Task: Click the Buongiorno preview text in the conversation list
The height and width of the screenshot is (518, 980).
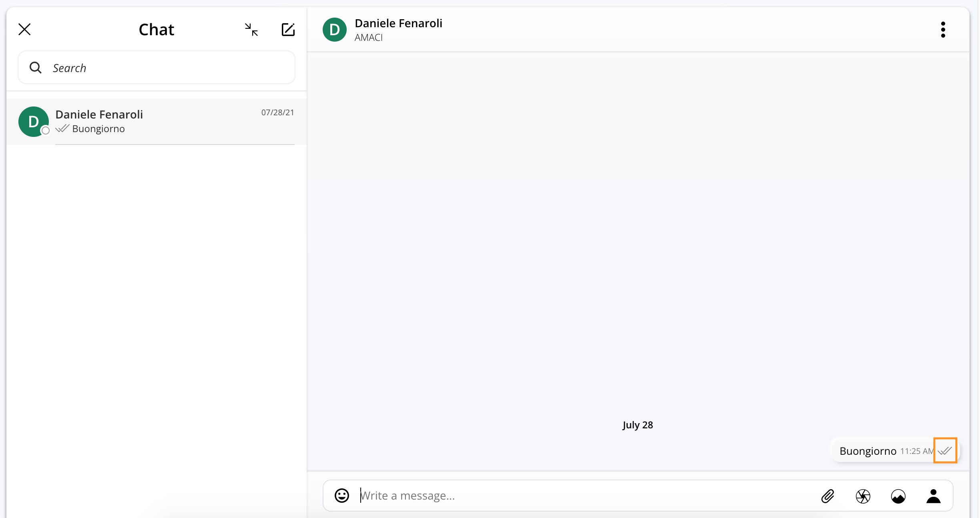Action: [x=98, y=129]
